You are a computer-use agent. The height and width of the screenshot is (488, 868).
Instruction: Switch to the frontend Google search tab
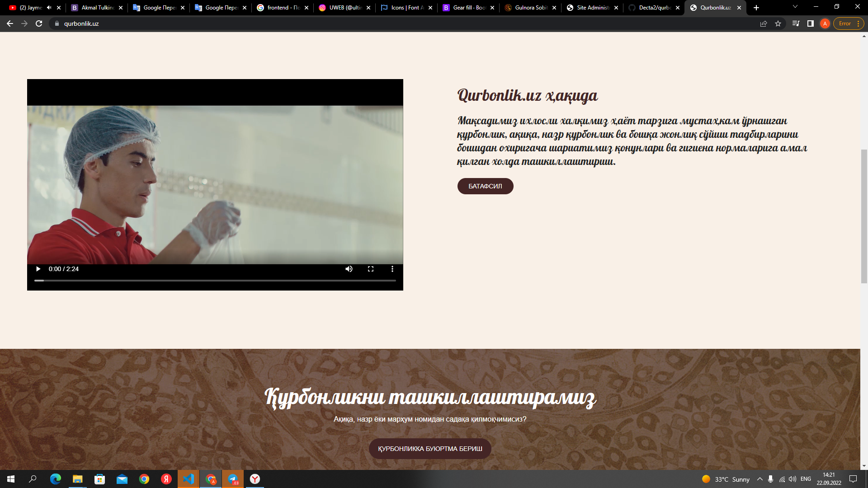[x=283, y=8]
